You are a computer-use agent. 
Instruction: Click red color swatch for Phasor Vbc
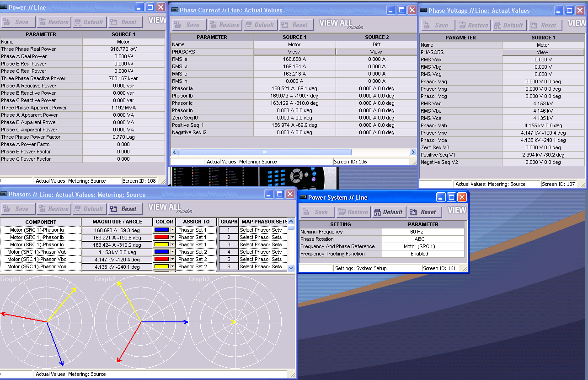162,259
